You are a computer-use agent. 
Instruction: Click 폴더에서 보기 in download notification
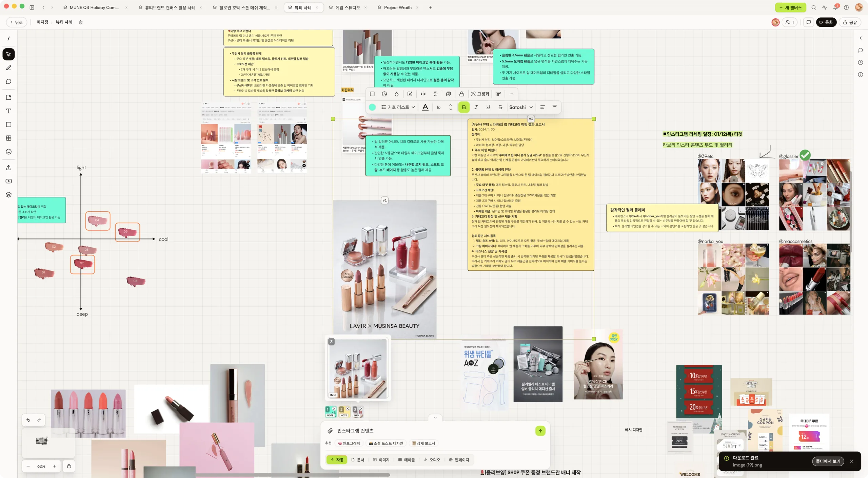tap(828, 461)
